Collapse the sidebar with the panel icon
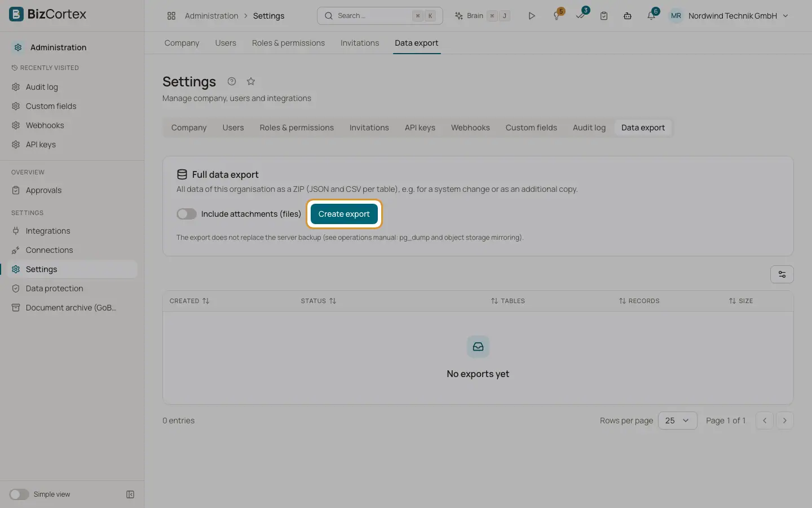 (130, 494)
